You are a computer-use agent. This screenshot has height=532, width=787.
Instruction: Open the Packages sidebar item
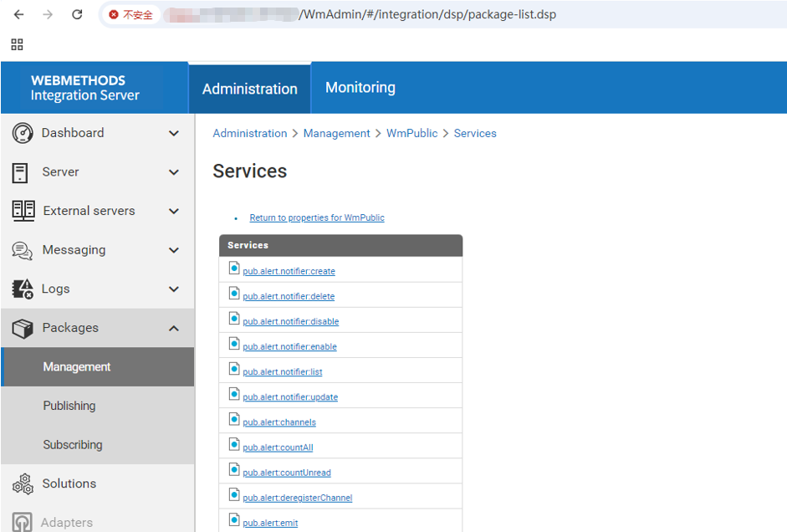click(x=97, y=328)
